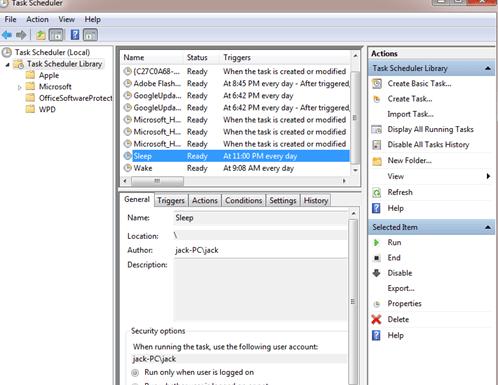
Task: Click Help icon under Selected Item
Action: tap(376, 335)
